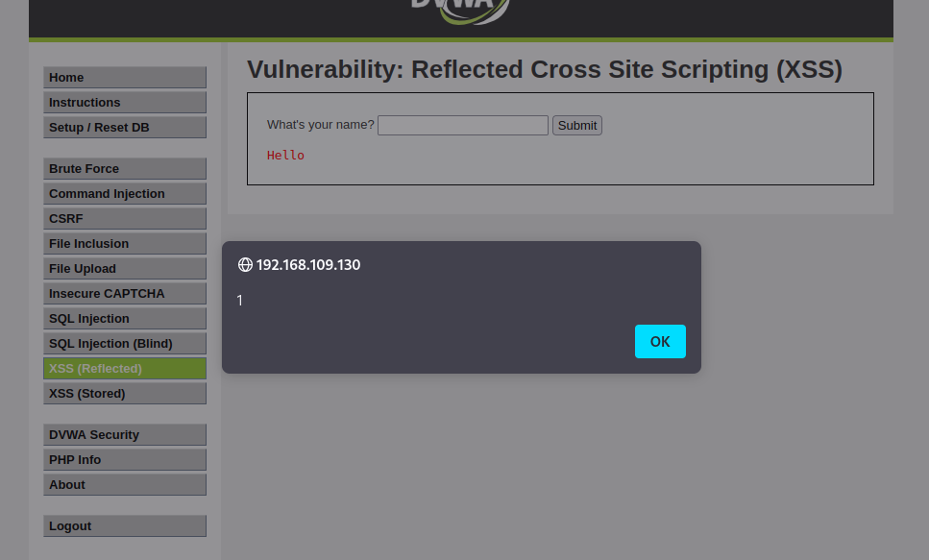Click the What's your name? label

coord(321,125)
